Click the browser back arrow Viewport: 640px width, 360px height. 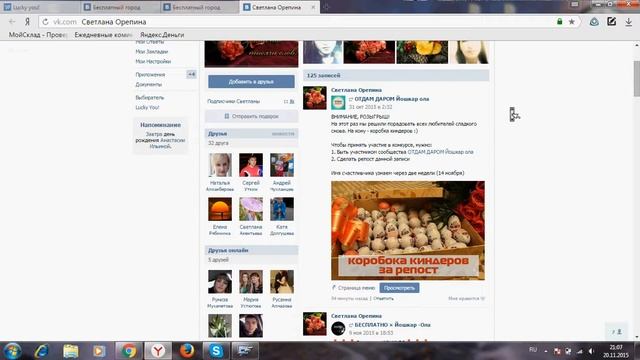(x=12, y=22)
